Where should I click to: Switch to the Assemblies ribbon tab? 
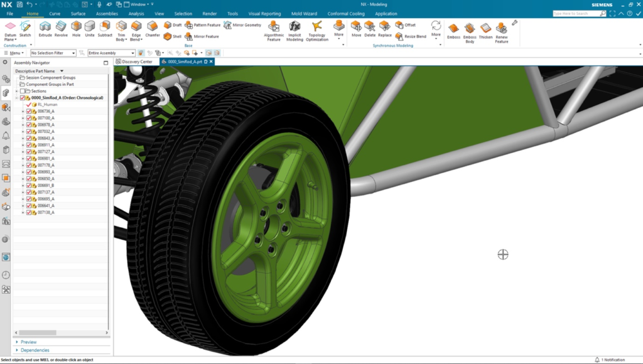pyautogui.click(x=107, y=13)
